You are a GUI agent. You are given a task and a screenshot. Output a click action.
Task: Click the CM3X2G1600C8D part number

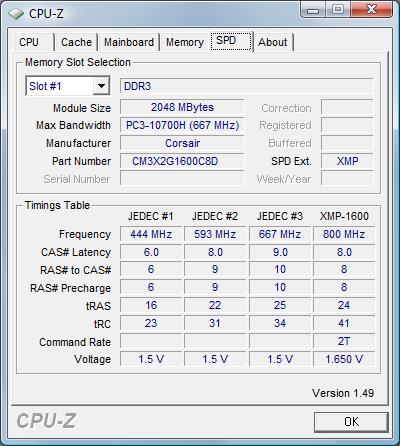pyautogui.click(x=182, y=161)
